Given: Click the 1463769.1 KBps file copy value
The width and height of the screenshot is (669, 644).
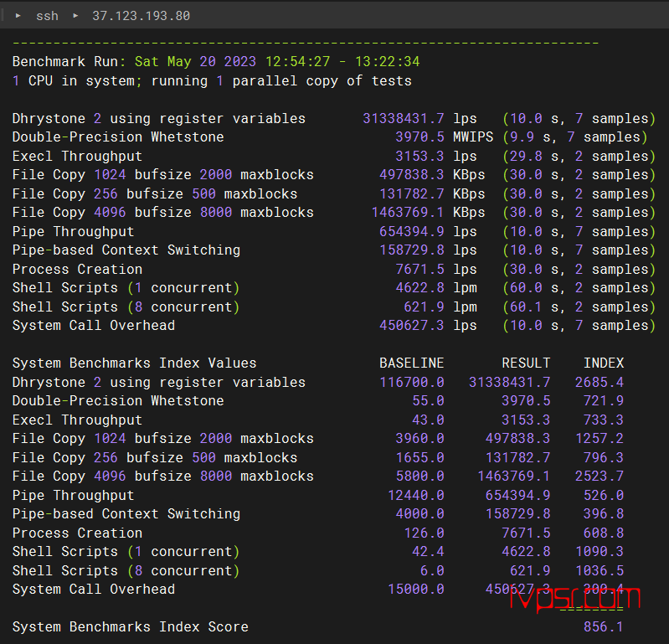Looking at the screenshot, I should pos(429,212).
